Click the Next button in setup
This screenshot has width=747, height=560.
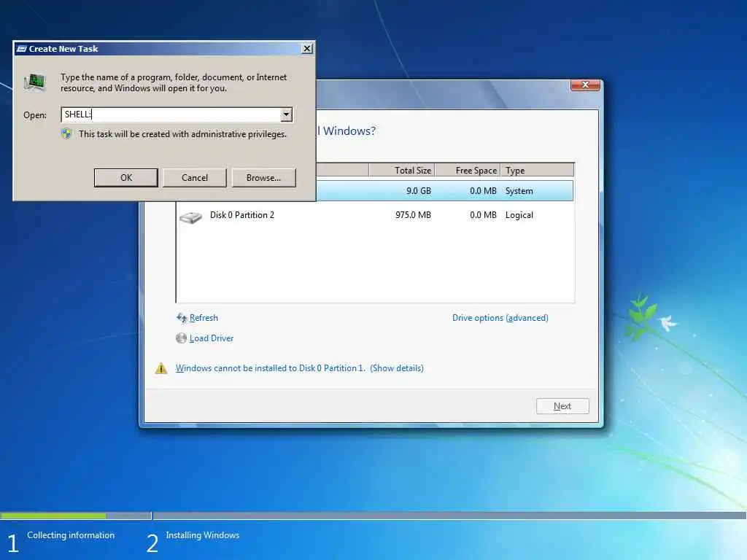562,406
